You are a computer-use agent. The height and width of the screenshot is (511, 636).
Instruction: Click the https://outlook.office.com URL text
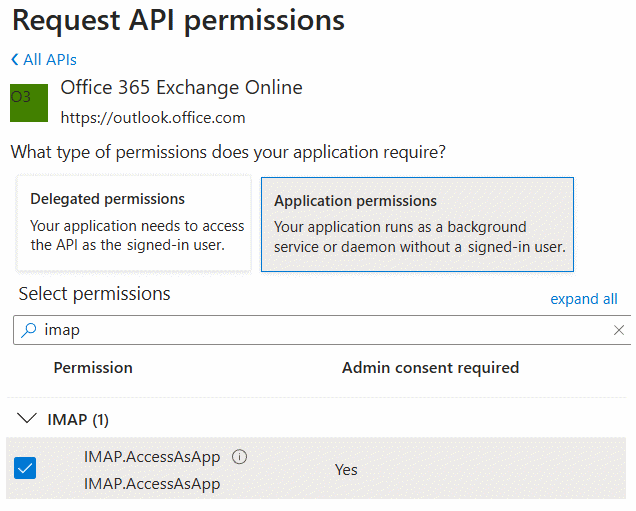point(152,118)
